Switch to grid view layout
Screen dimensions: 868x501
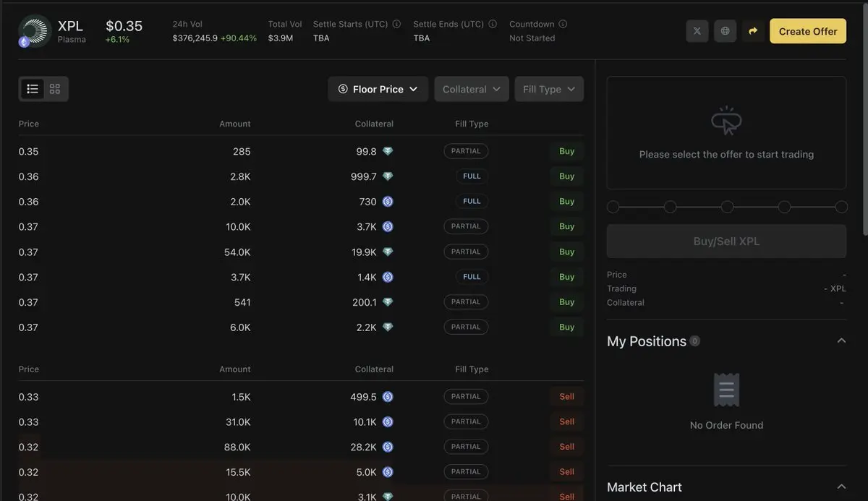(55, 89)
